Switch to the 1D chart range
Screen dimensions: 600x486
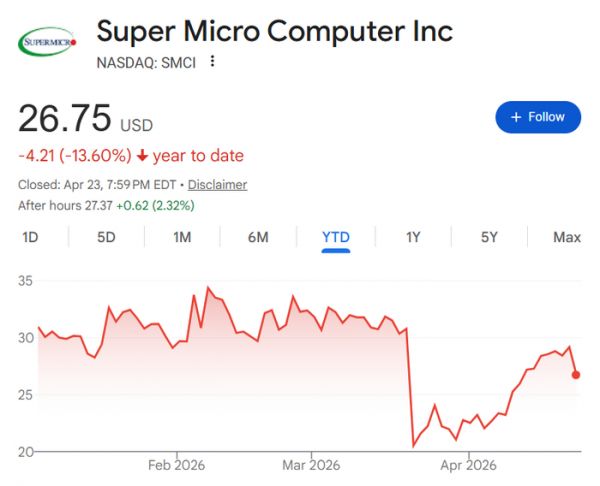click(30, 237)
